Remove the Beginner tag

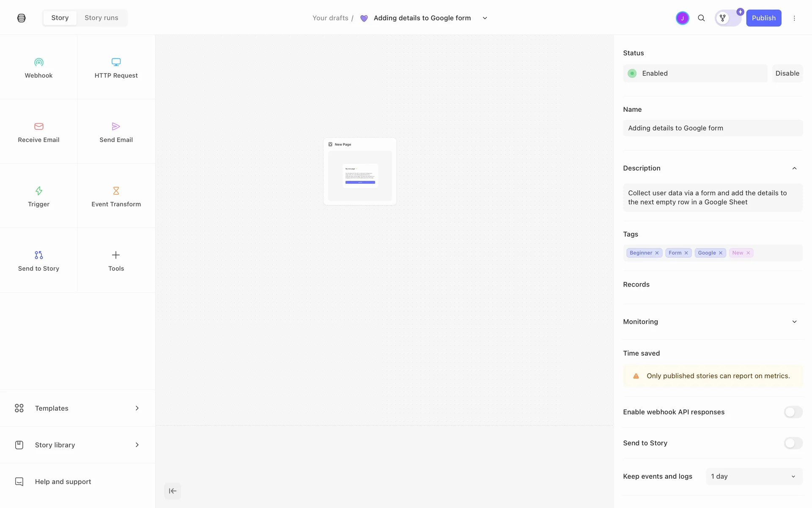pos(657,253)
